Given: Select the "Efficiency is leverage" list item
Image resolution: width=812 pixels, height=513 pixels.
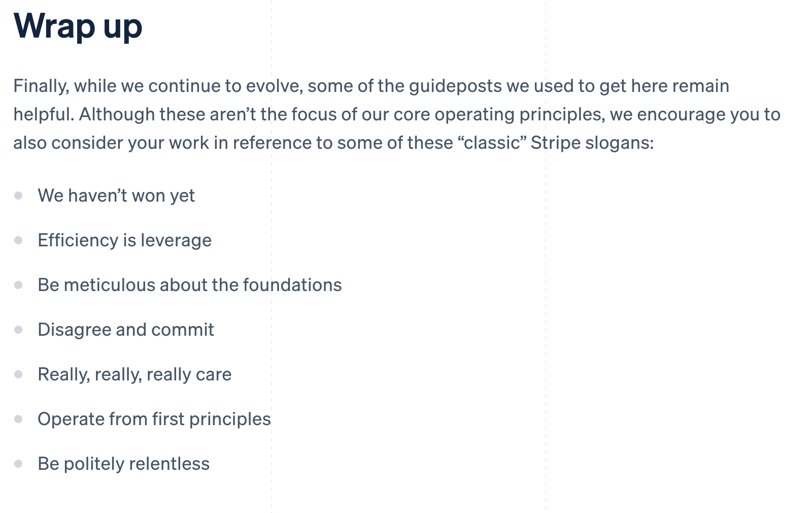Looking at the screenshot, I should (124, 240).
